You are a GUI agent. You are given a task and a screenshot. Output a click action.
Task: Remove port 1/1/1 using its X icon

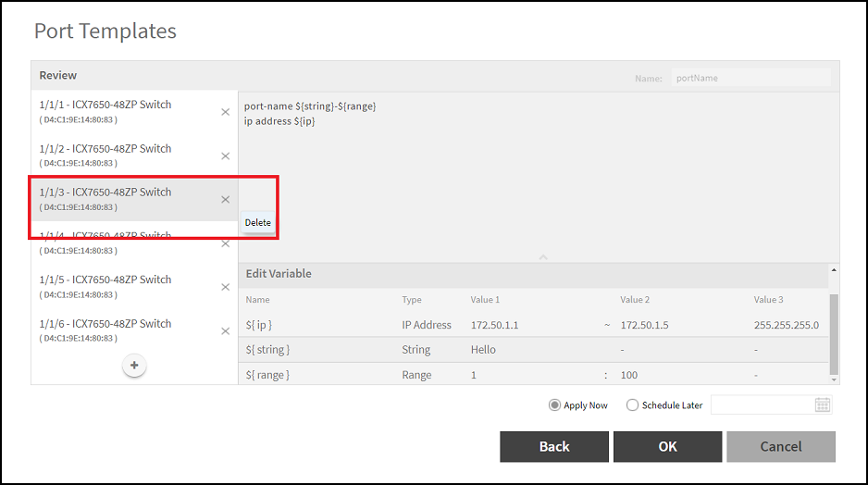(225, 112)
